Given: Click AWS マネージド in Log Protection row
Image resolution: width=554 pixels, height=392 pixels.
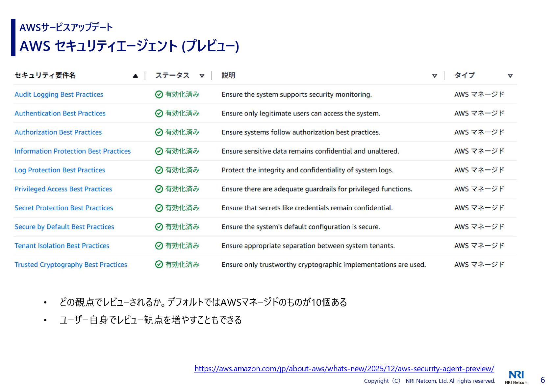Looking at the screenshot, I should coord(479,170).
